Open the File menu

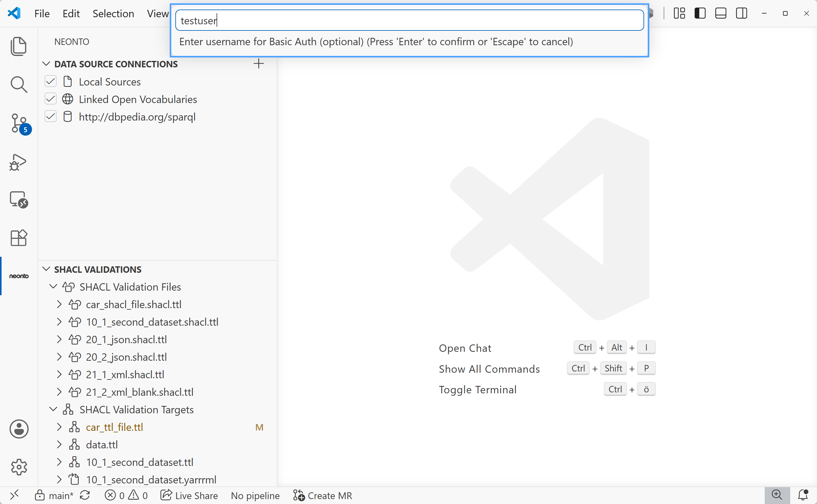point(42,14)
